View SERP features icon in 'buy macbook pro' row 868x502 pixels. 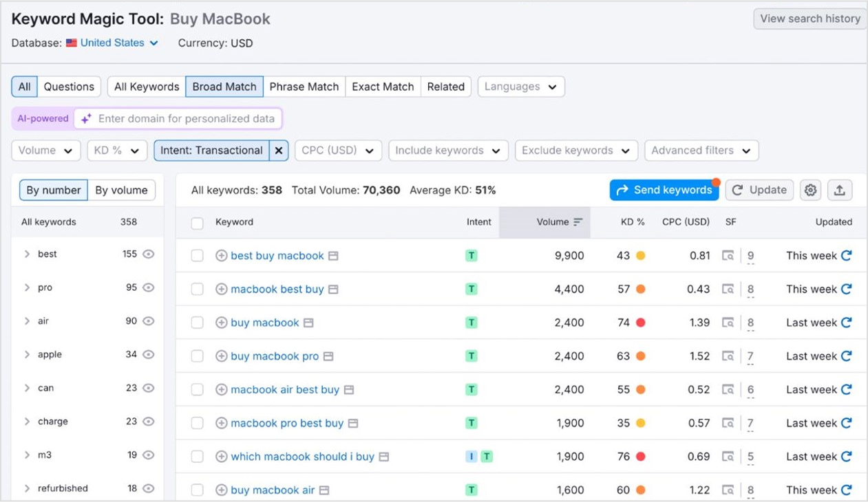click(728, 356)
